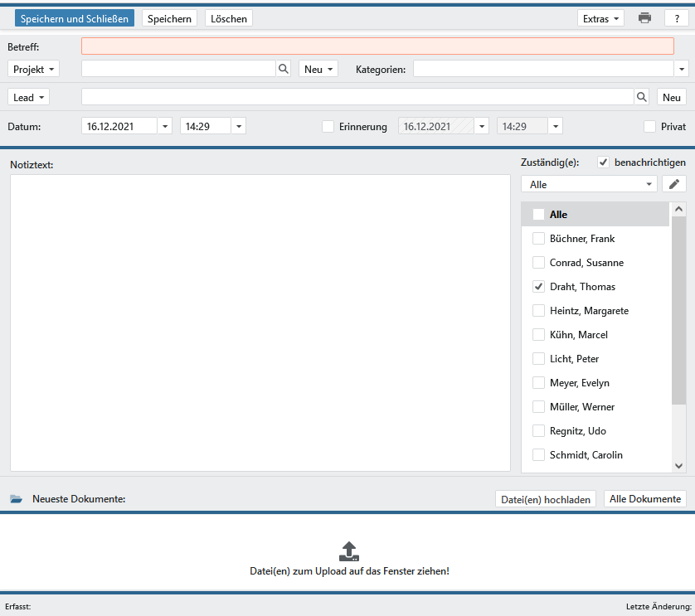The height and width of the screenshot is (616, 695).
Task: Click the pencil edit icon beside Alle
Action: tap(674, 184)
